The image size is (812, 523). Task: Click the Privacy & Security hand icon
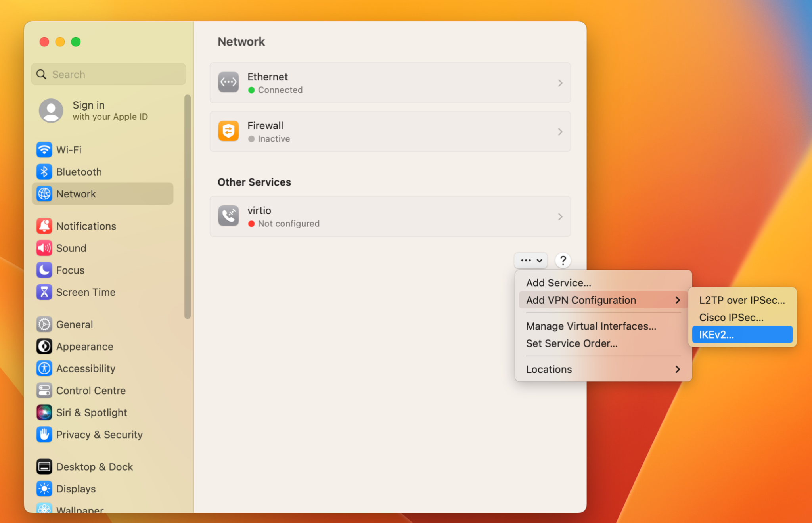tap(44, 434)
